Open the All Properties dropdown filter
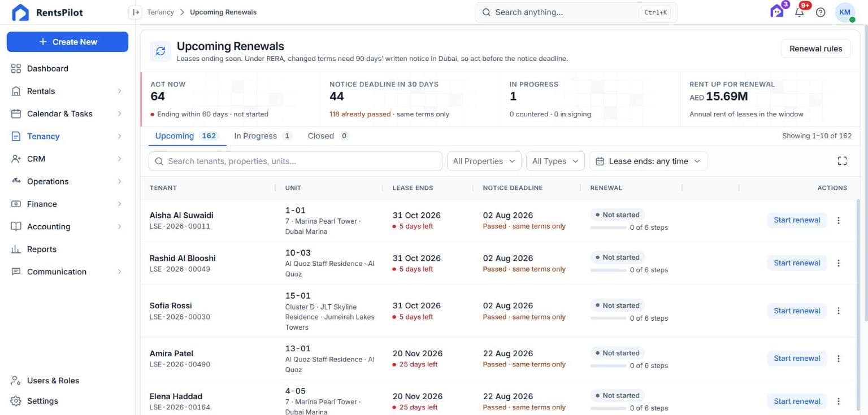The height and width of the screenshot is (415, 868). (484, 161)
